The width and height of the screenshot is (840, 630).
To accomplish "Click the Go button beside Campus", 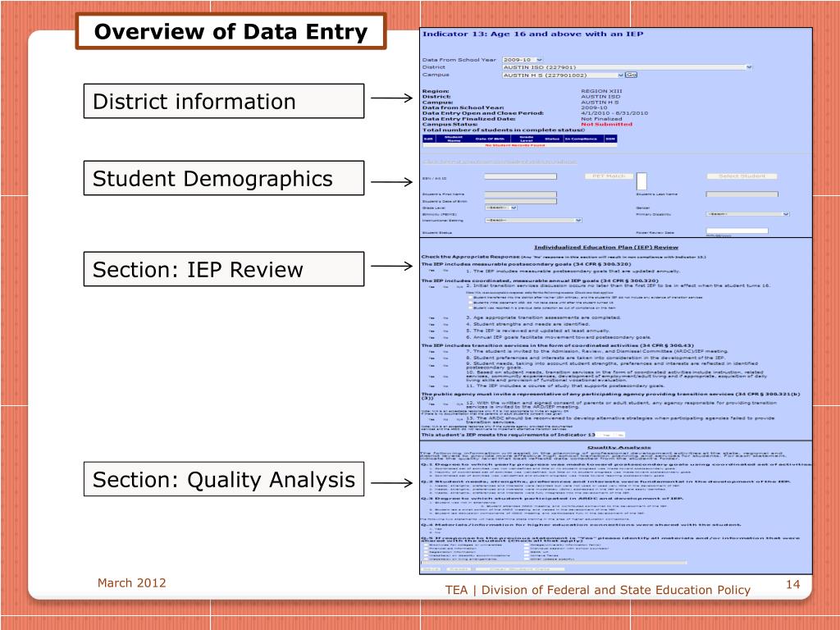I will pos(631,75).
